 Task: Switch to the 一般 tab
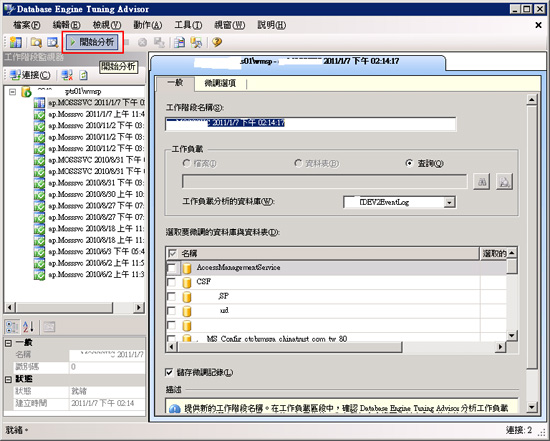point(175,83)
